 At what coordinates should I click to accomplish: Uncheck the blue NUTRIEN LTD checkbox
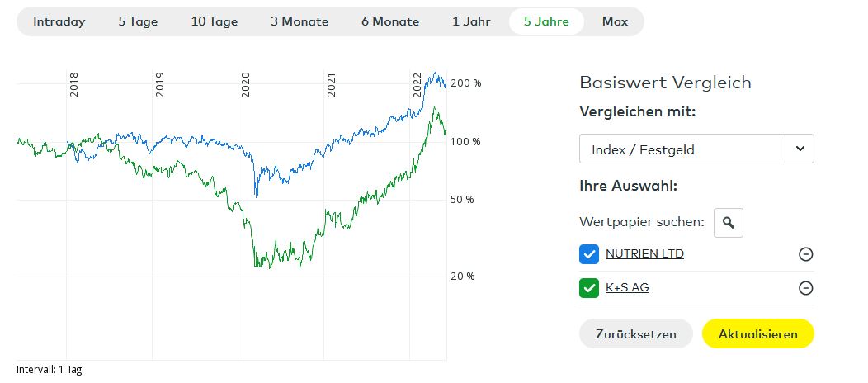(589, 254)
